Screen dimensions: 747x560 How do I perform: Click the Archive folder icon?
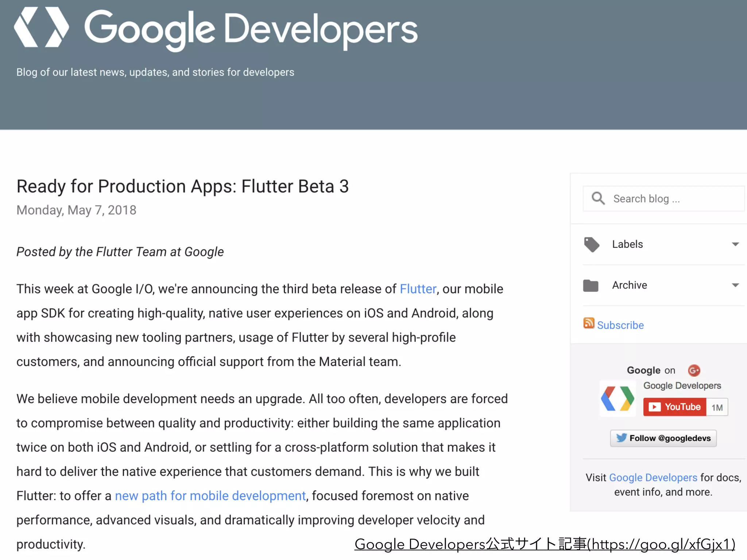click(591, 285)
